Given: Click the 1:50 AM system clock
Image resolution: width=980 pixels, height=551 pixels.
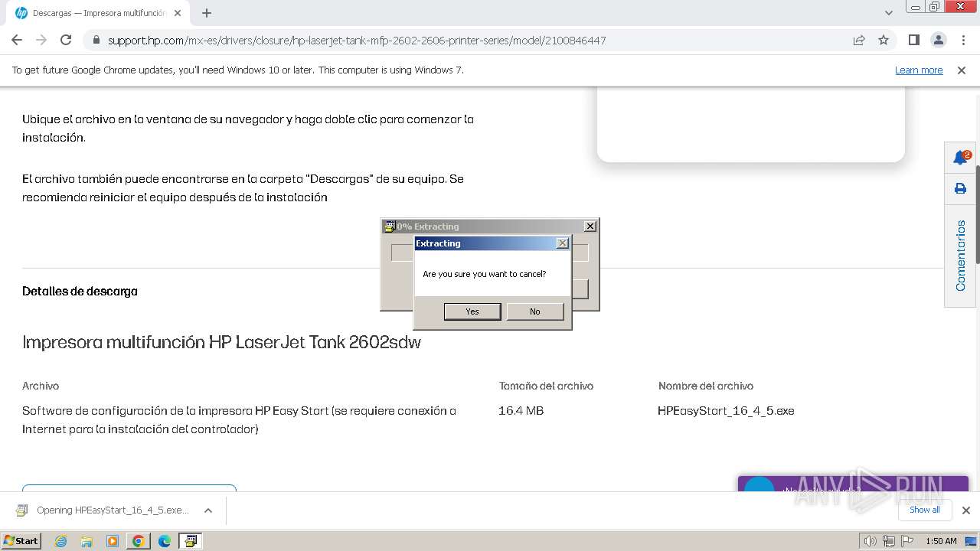Looking at the screenshot, I should pyautogui.click(x=941, y=541).
